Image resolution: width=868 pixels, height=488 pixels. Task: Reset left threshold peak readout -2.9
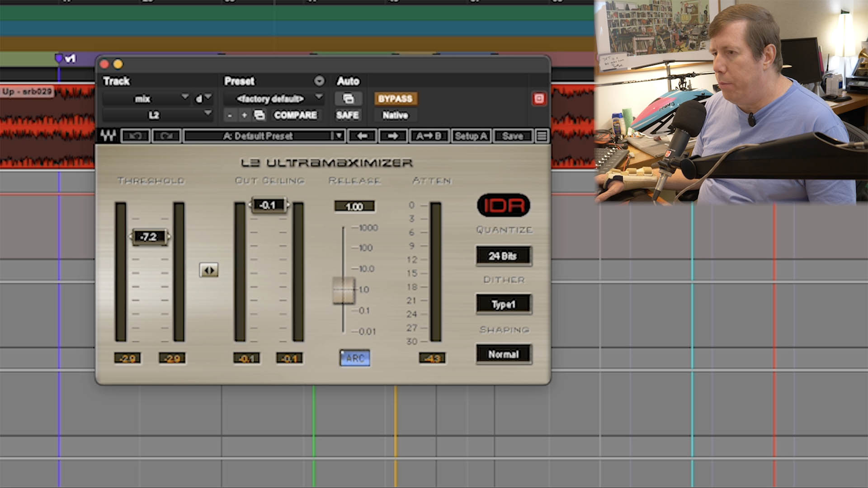click(x=127, y=359)
